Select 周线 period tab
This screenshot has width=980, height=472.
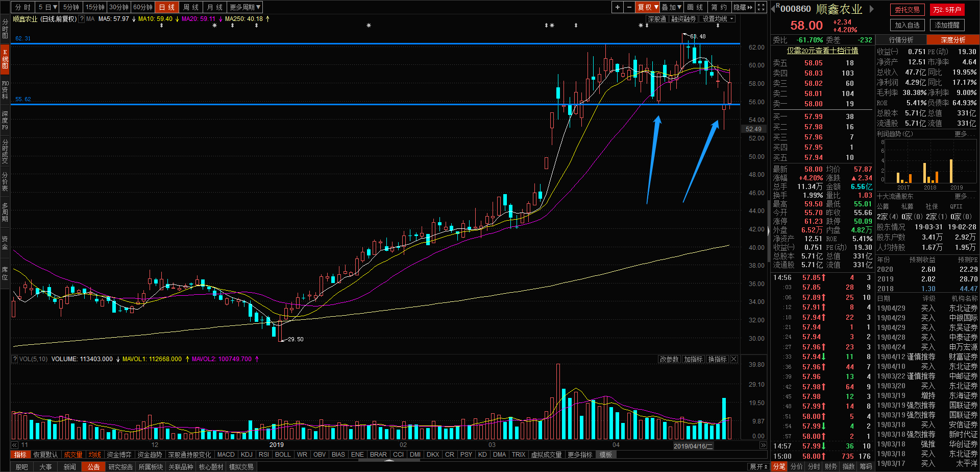191,7
